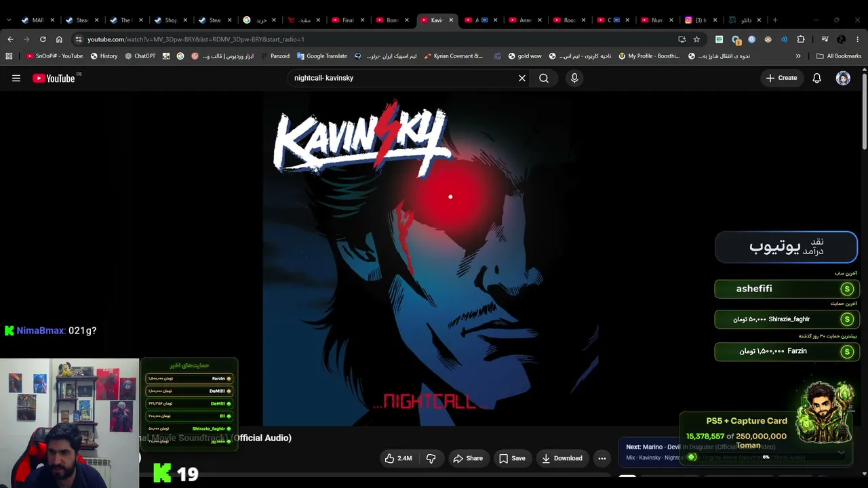Image resolution: width=868 pixels, height=488 pixels.
Task: Go back with the browser back arrow
Action: [x=10, y=39]
